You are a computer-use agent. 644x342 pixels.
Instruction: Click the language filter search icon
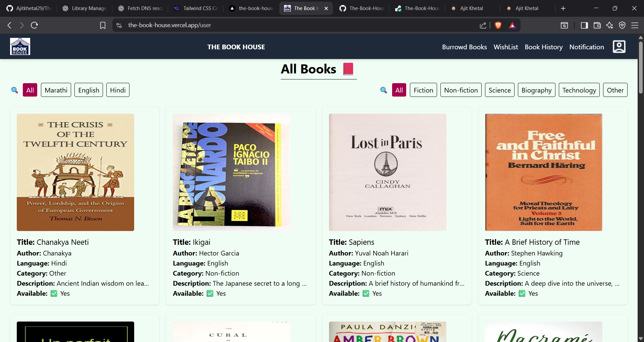(x=14, y=90)
